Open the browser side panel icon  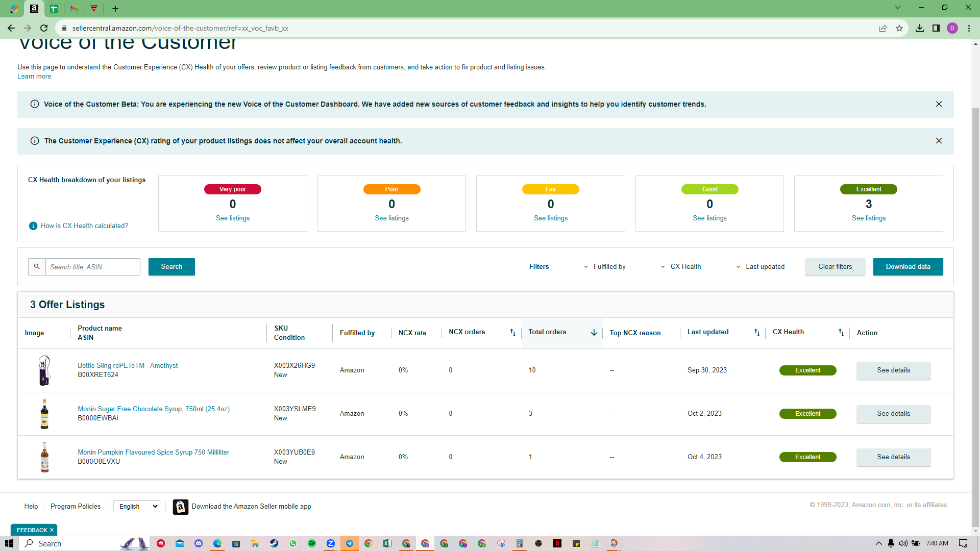pos(936,28)
